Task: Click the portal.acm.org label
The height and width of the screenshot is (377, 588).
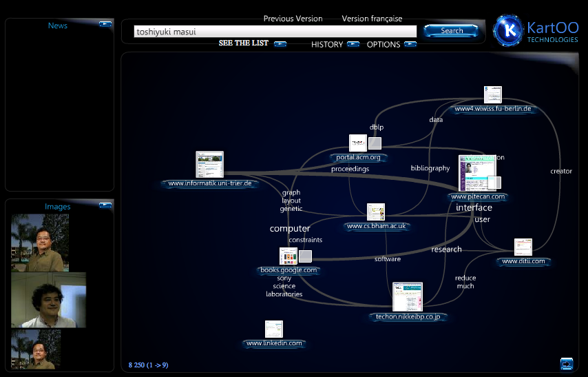Action: click(x=358, y=157)
